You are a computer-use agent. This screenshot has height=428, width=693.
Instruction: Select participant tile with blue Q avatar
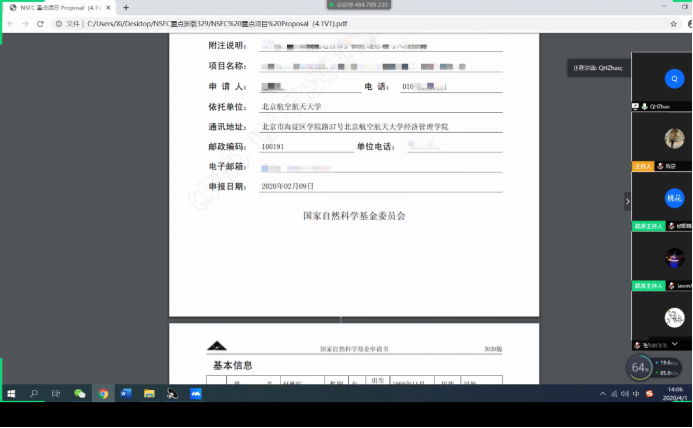point(661,79)
